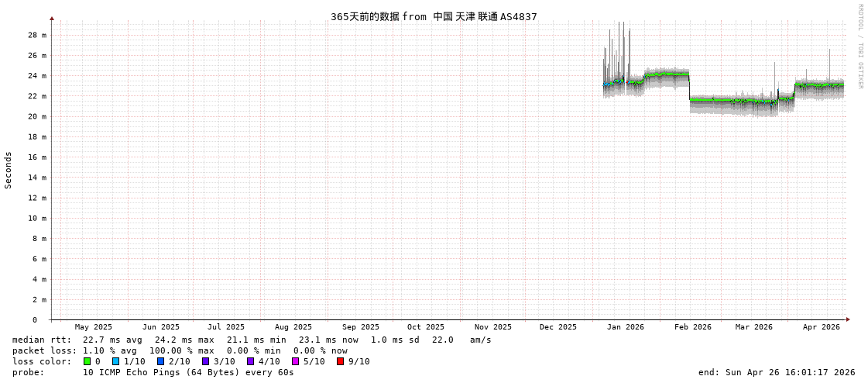Select the Feb 2026 label on time axis
This screenshot has height=383, width=868.
click(692, 327)
